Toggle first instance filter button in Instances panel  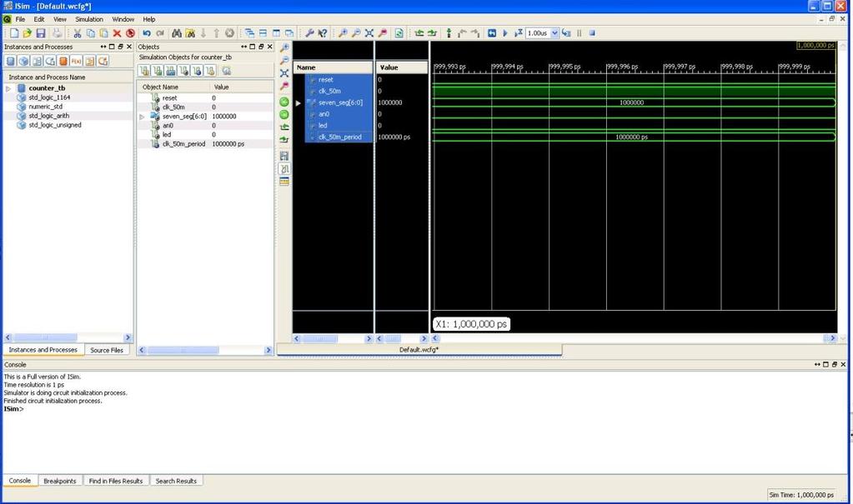[x=10, y=61]
